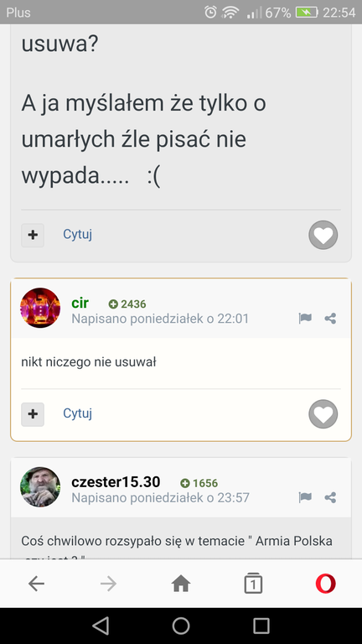Viewport: 362px width, 644px height.
Task: Open the profile of user cir
Action: point(80,303)
